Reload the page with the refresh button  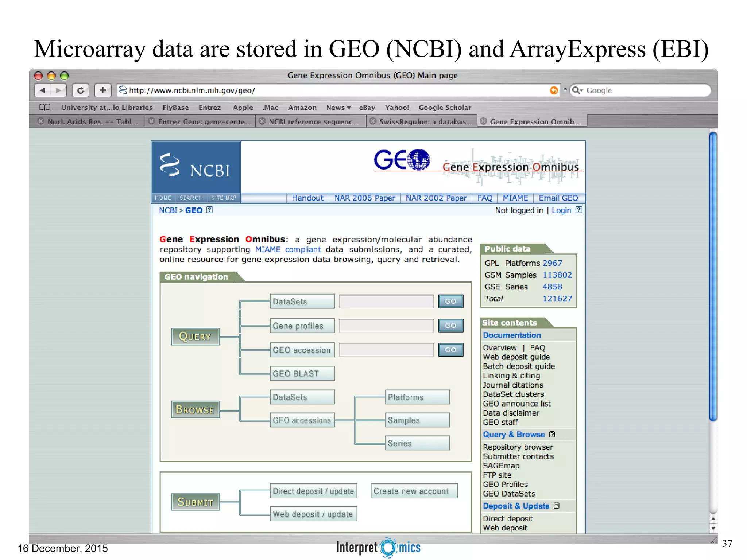(81, 90)
